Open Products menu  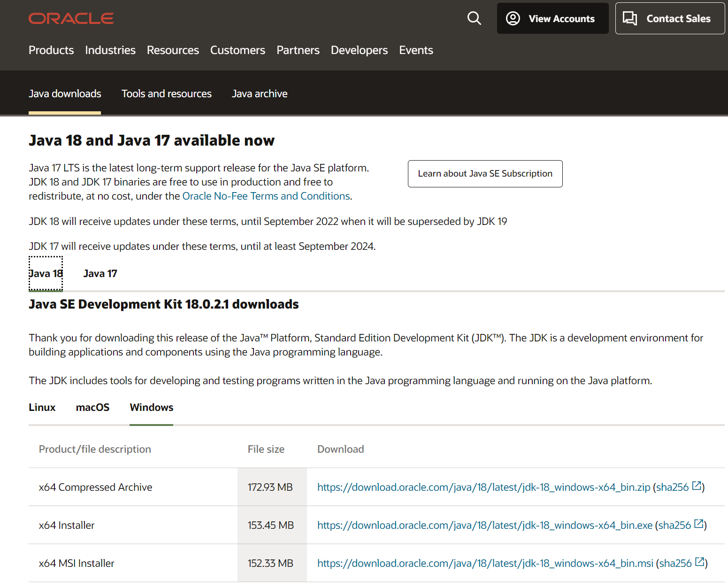point(51,50)
